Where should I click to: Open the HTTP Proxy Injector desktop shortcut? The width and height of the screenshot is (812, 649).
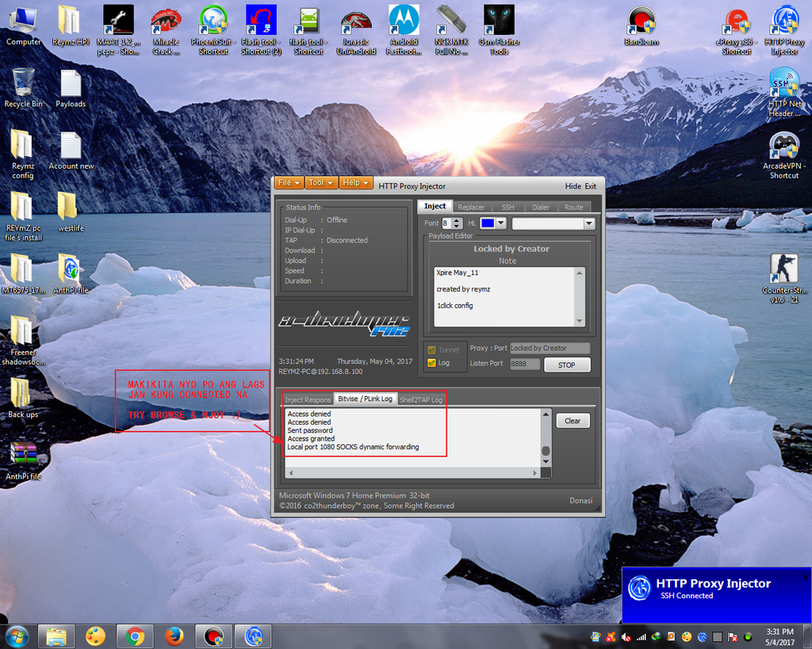[x=784, y=22]
